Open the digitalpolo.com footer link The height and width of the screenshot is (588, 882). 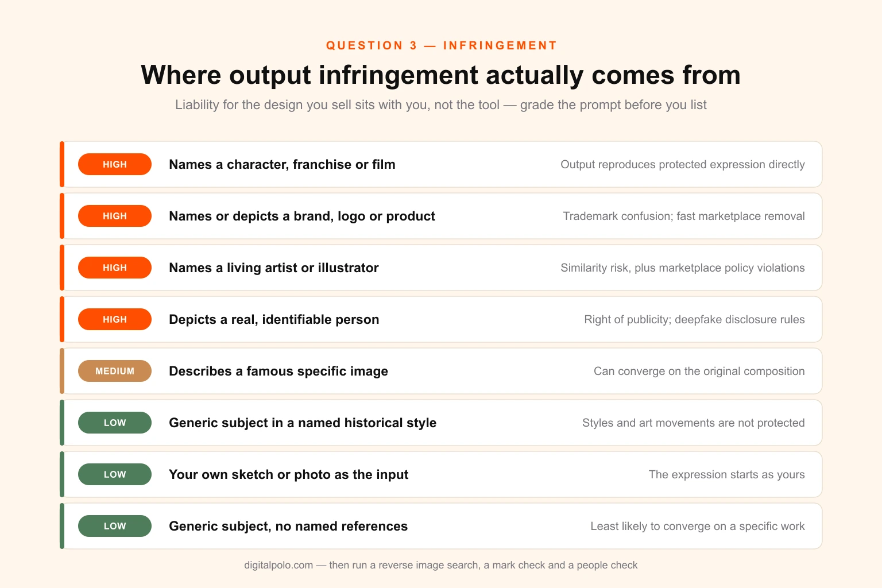(x=278, y=565)
